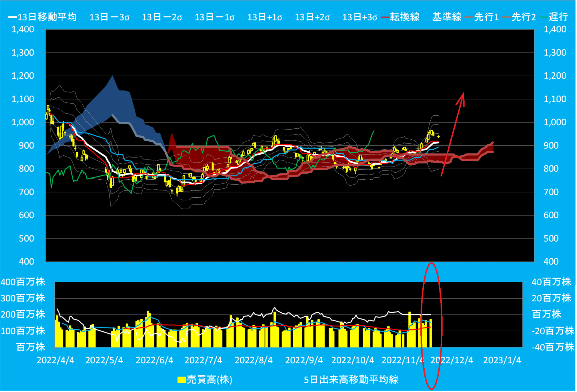
Task: Click the 2022/5/4 date axis label
Action: 104,360
